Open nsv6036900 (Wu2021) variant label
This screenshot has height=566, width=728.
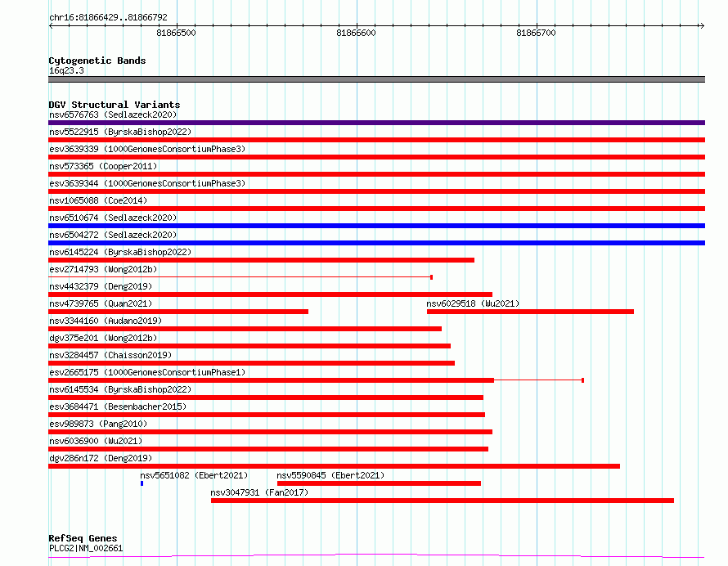[x=96, y=441]
